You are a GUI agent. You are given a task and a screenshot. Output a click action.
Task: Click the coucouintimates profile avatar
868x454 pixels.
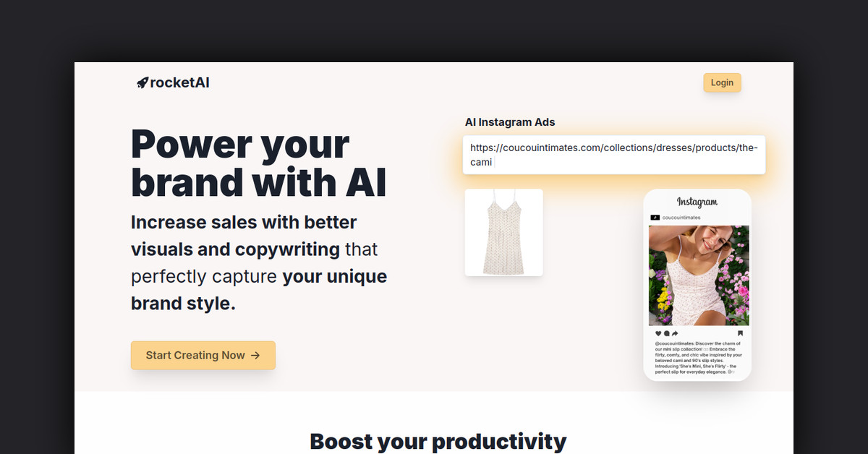(655, 218)
